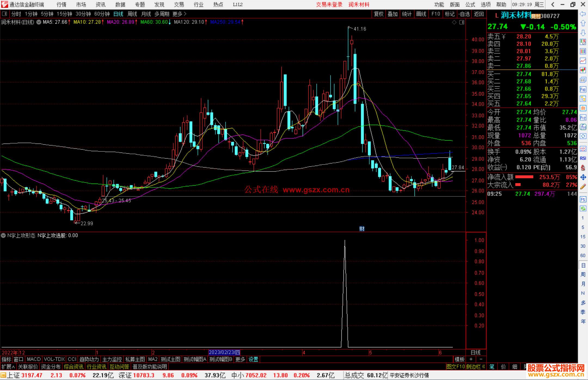Click the RSI indicator icon
The image size is (588, 380).
pyautogui.click(x=583, y=158)
